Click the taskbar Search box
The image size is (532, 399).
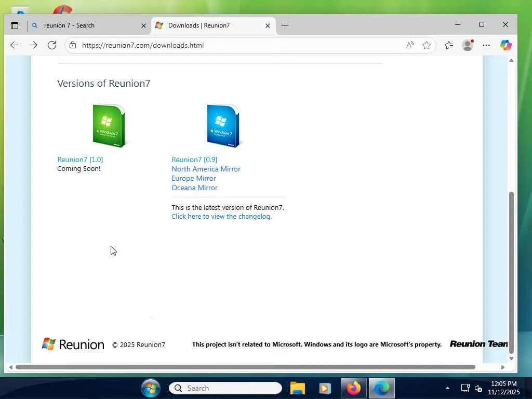tap(225, 388)
